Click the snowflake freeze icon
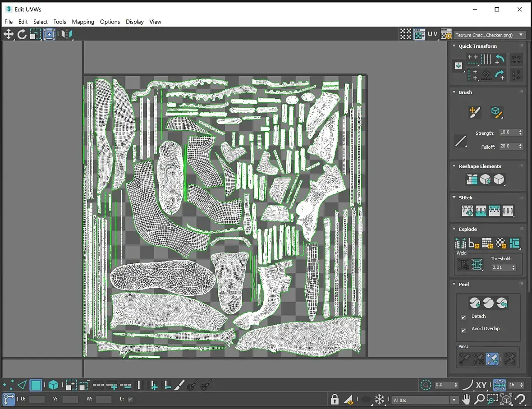Viewport: 532px width, 409px height. click(380, 400)
